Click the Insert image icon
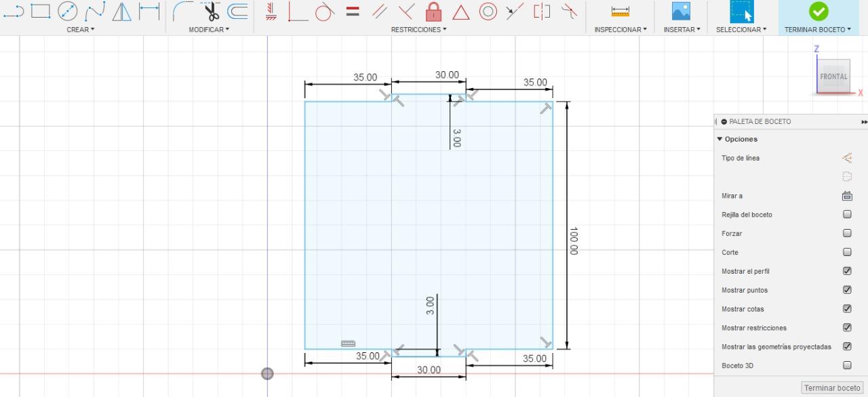The image size is (868, 397). [x=681, y=11]
